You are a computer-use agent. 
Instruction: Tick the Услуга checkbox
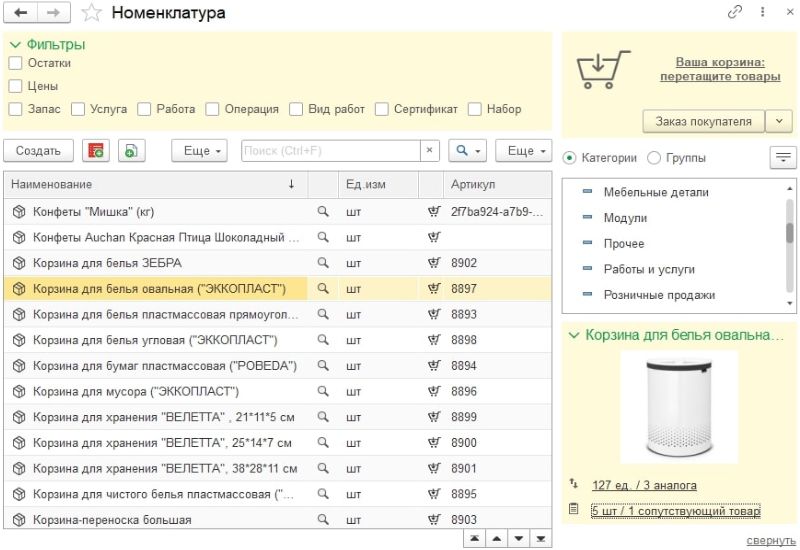(78, 109)
